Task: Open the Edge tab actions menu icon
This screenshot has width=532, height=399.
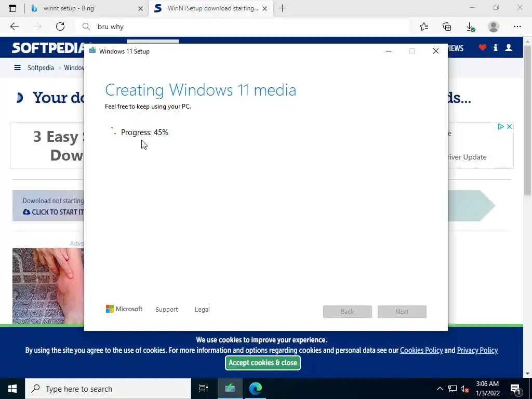Action: tap(12, 8)
